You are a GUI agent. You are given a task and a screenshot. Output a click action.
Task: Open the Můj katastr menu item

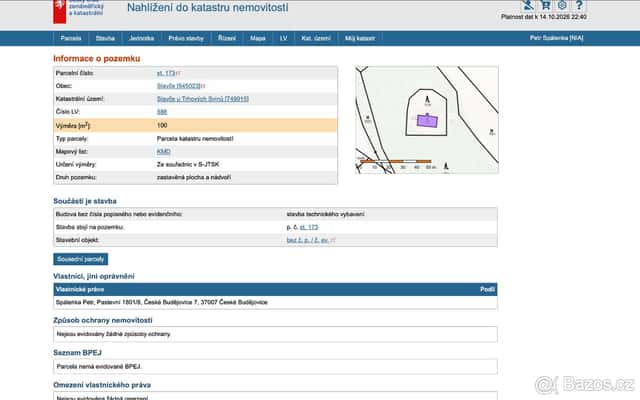tap(360, 38)
